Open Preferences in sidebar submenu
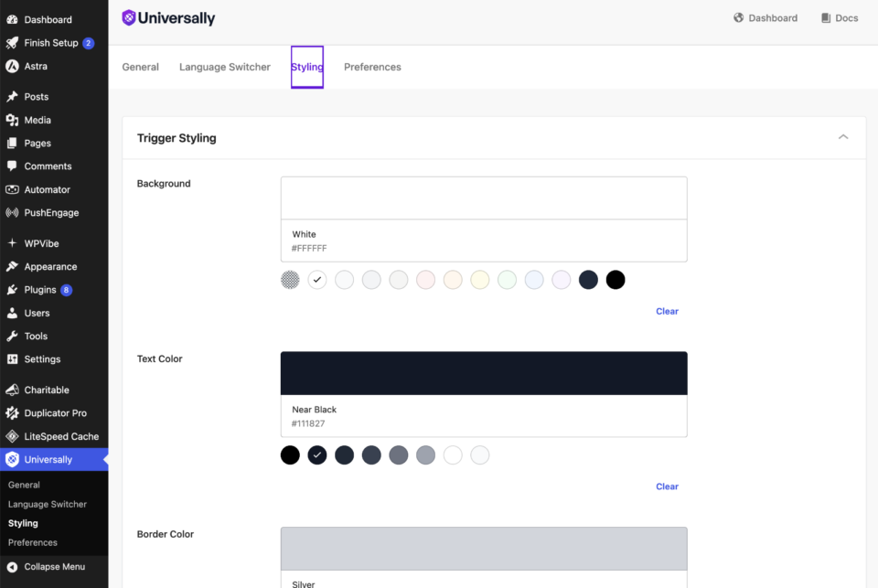 tap(33, 542)
